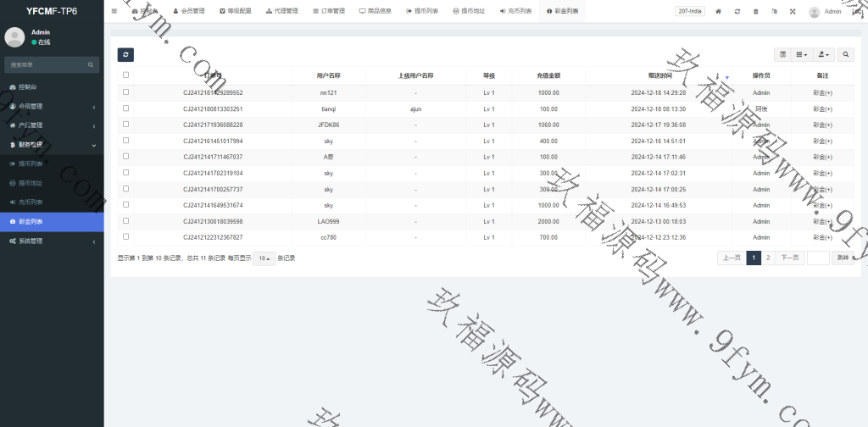Expand 会员管理 in the sidebar
The height and width of the screenshot is (427, 868).
click(51, 106)
